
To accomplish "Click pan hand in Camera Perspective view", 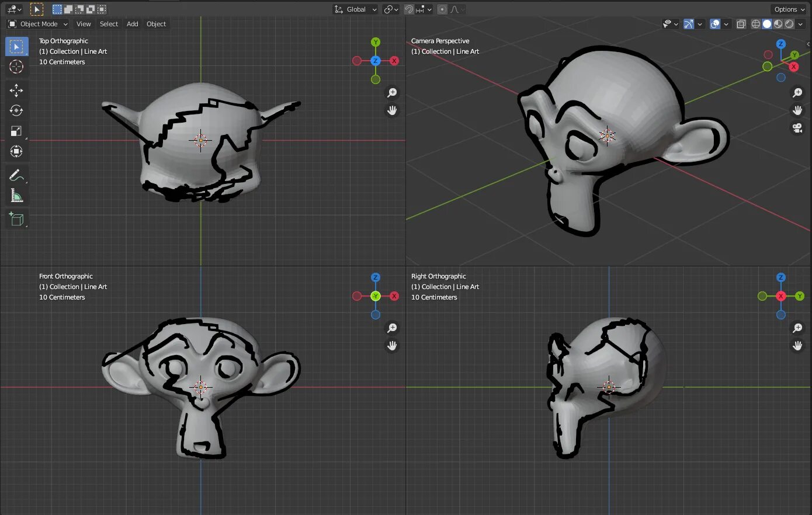I will tap(797, 110).
